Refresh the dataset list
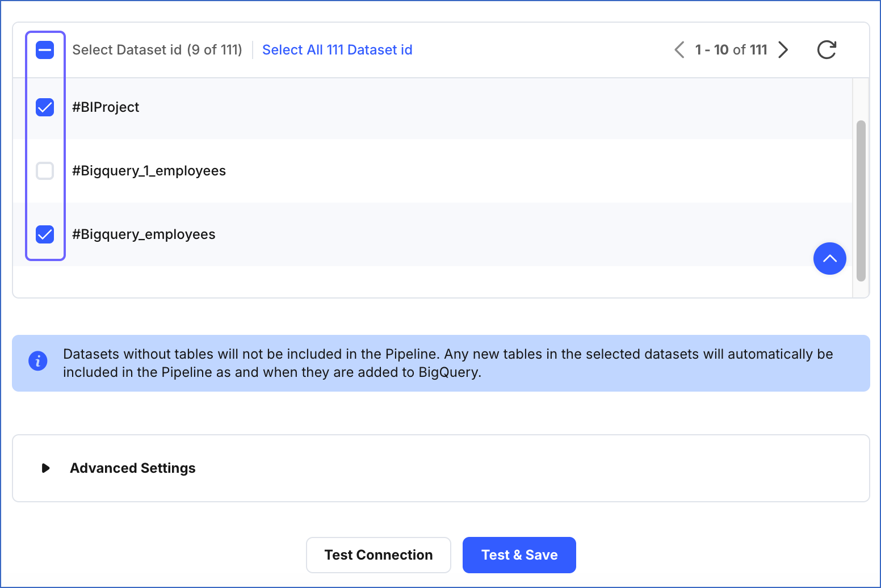The image size is (881, 588). [827, 50]
